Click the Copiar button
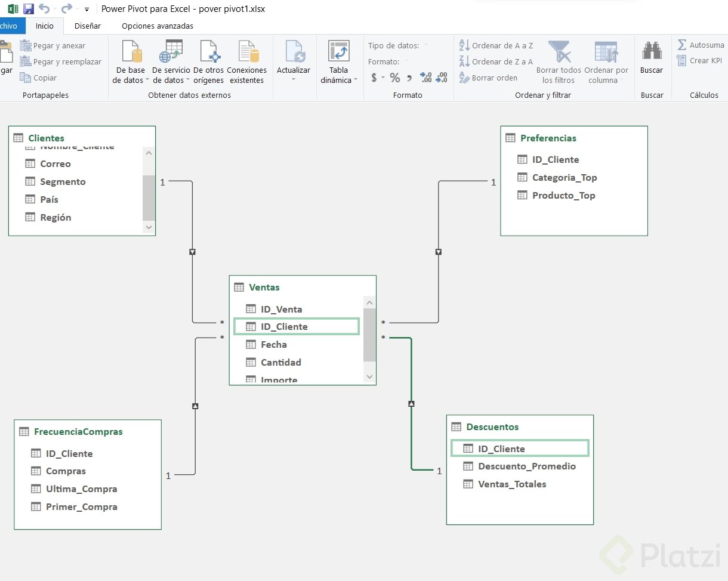728x581 pixels. pos(38,78)
